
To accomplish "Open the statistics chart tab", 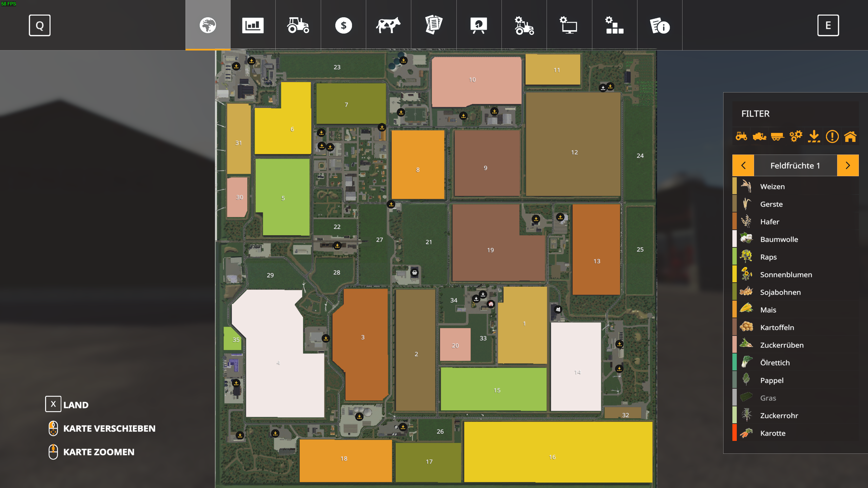I will [253, 25].
